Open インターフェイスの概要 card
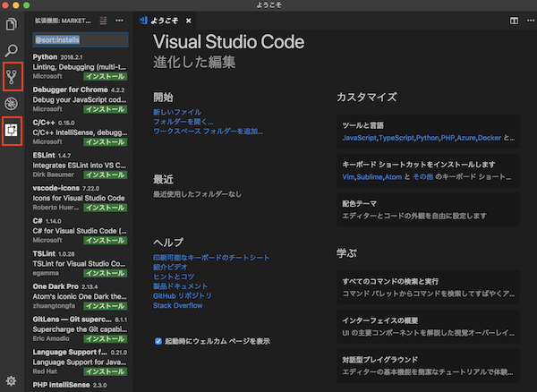537x392 pixels. (428, 327)
